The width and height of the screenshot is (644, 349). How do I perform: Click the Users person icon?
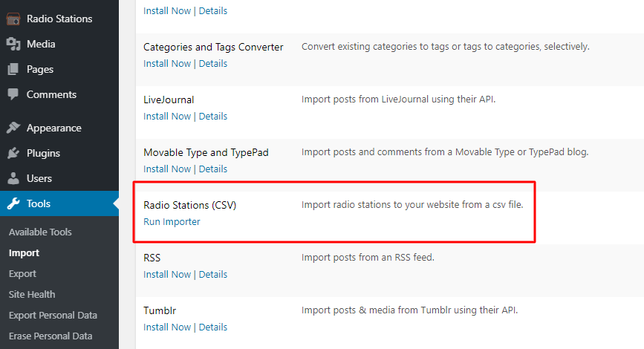tap(13, 178)
